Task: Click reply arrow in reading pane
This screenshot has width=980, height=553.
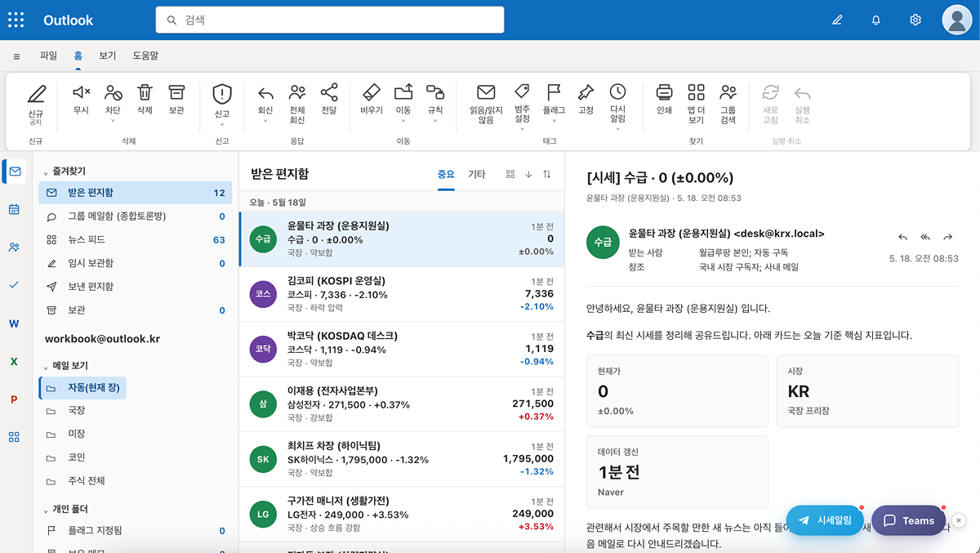Action: click(902, 237)
